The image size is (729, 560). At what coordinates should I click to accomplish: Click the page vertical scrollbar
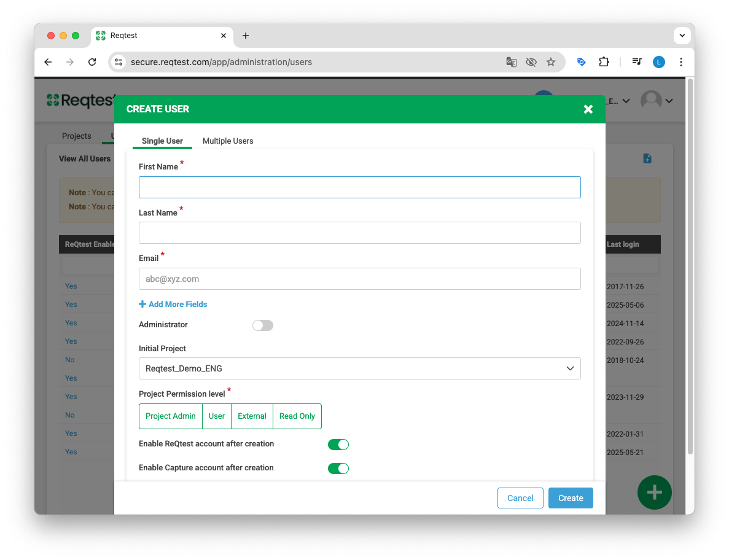[x=690, y=267]
